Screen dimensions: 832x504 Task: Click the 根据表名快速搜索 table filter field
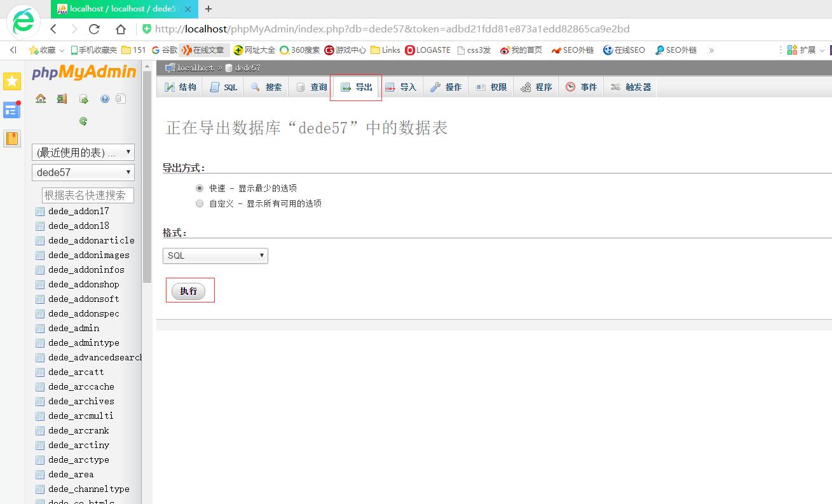coord(88,195)
